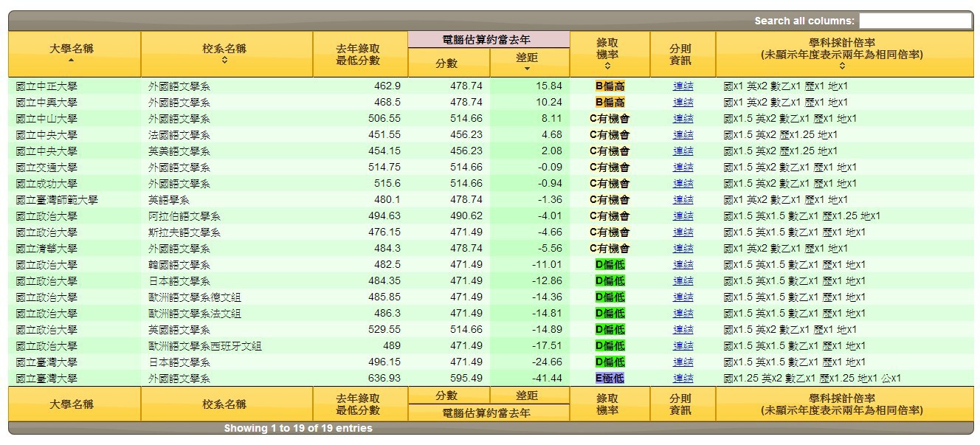Sort by 大學名稱 column header
The height and width of the screenshot is (445, 980).
(74, 54)
